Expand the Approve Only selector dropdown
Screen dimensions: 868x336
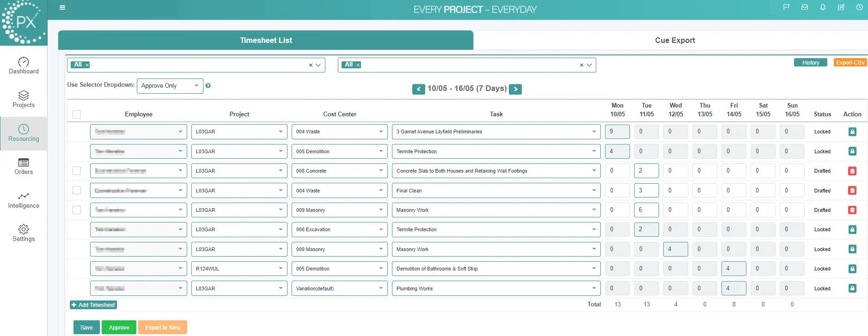170,86
